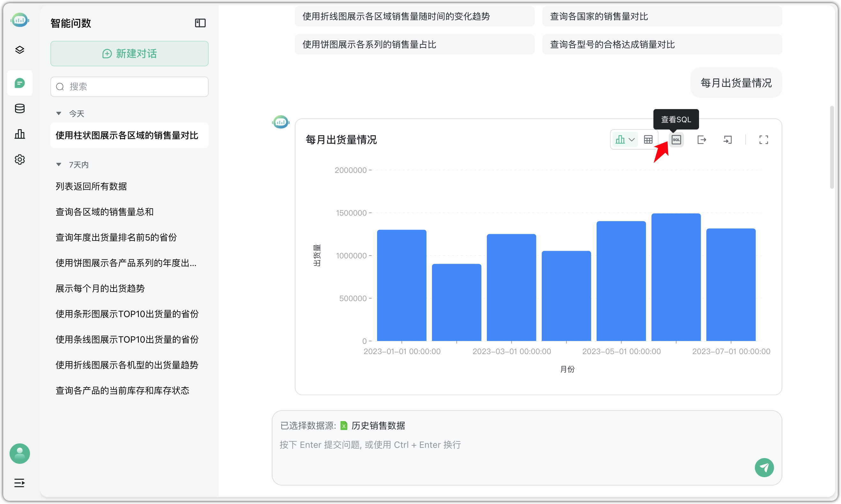This screenshot has height=504, width=841.
Task: Collapse the 智能问数 panel using its toggle icon
Action: 200,23
